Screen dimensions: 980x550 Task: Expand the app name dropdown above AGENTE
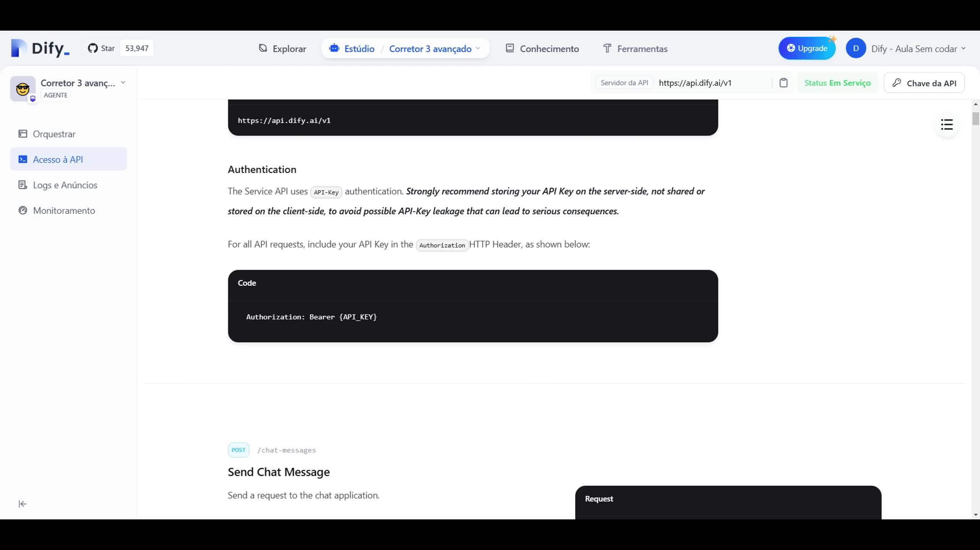pyautogui.click(x=123, y=82)
